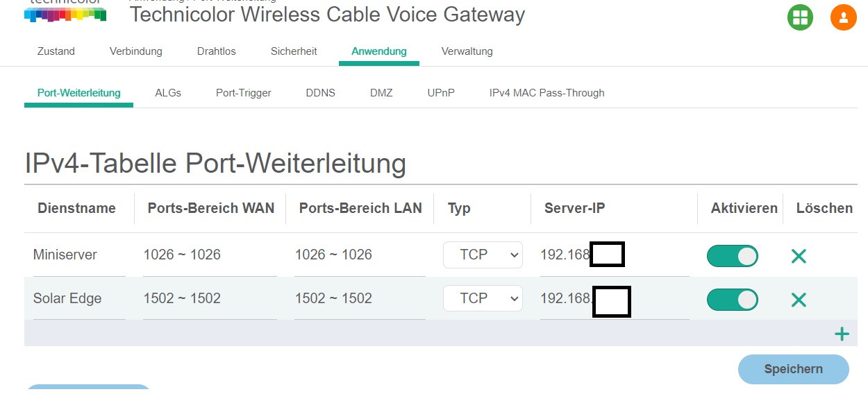
Task: Click Miniserver LAN port range field
Action: (360, 255)
